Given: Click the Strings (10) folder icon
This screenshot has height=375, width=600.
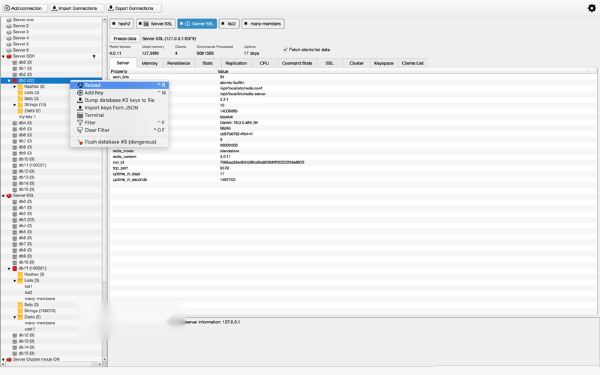Looking at the screenshot, I should click(x=21, y=105).
